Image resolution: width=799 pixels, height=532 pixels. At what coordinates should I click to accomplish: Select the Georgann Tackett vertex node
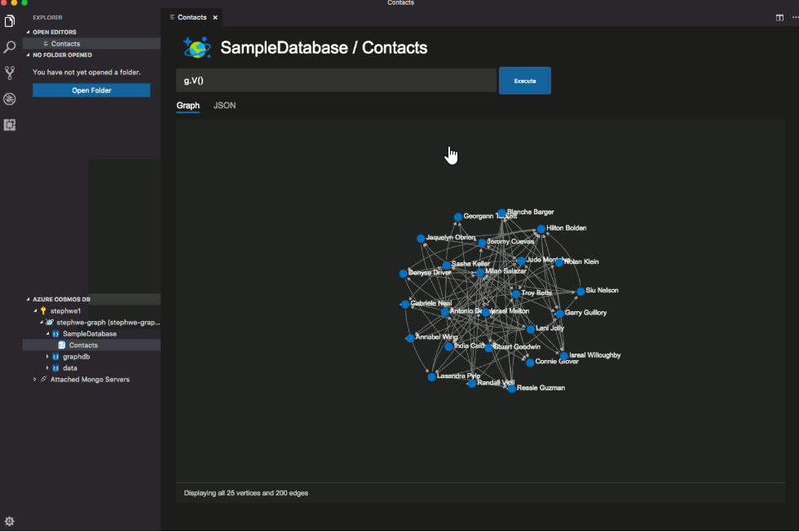pos(458,217)
